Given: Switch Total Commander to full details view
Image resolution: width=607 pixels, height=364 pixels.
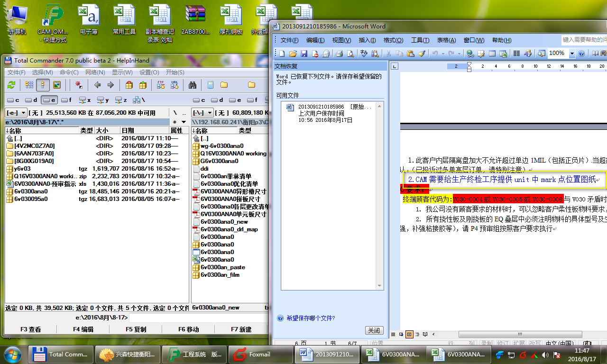Looking at the screenshot, I should (x=43, y=85).
